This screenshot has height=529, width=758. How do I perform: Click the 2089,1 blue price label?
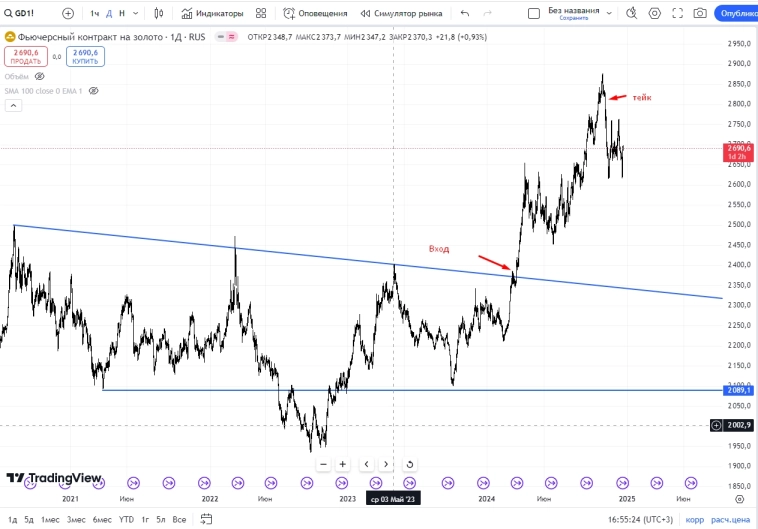(x=738, y=390)
